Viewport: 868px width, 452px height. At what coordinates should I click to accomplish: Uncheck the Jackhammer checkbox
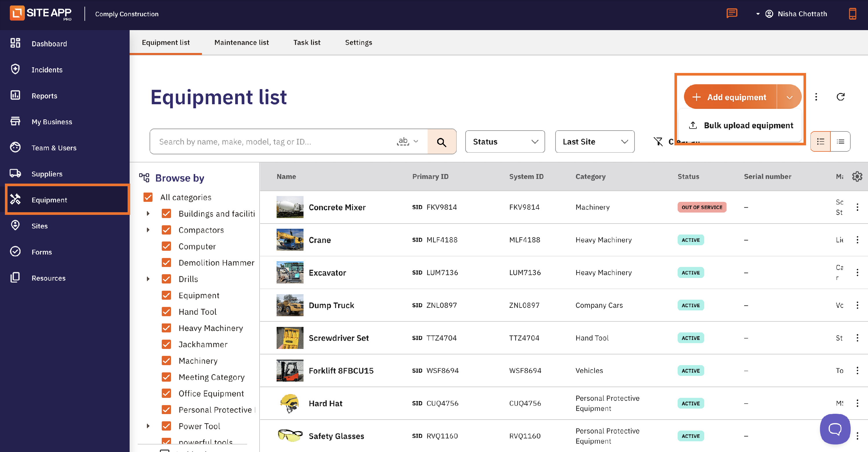coord(166,344)
